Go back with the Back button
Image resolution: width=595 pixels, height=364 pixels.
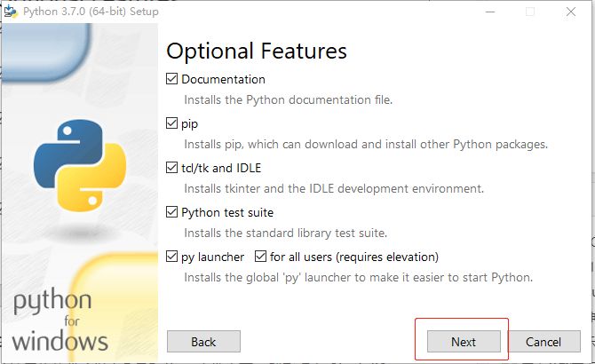[x=203, y=342]
